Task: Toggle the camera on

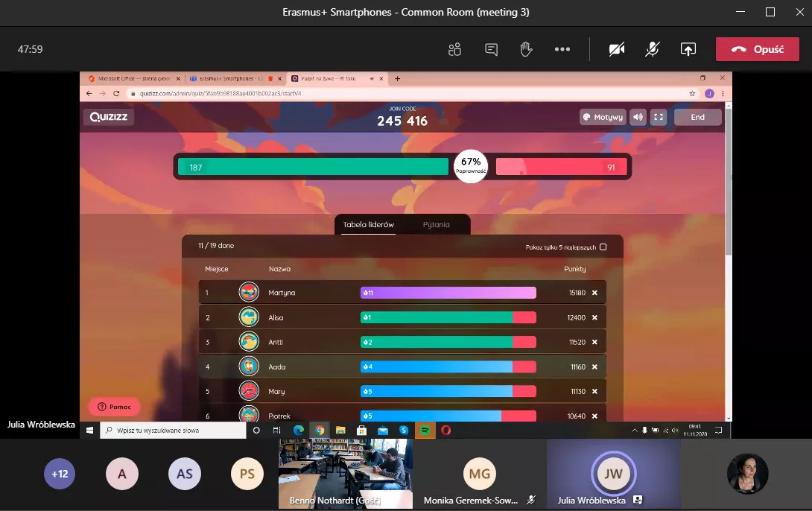Action: pyautogui.click(x=616, y=49)
